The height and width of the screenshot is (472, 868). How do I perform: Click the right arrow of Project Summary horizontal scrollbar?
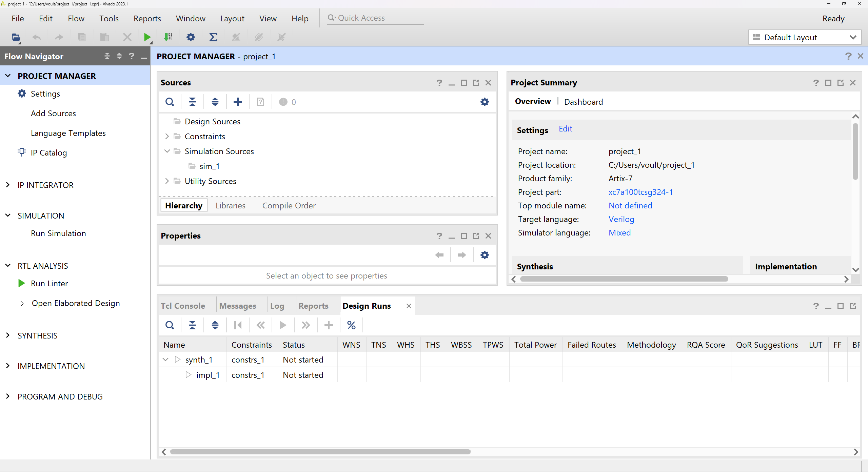click(846, 279)
